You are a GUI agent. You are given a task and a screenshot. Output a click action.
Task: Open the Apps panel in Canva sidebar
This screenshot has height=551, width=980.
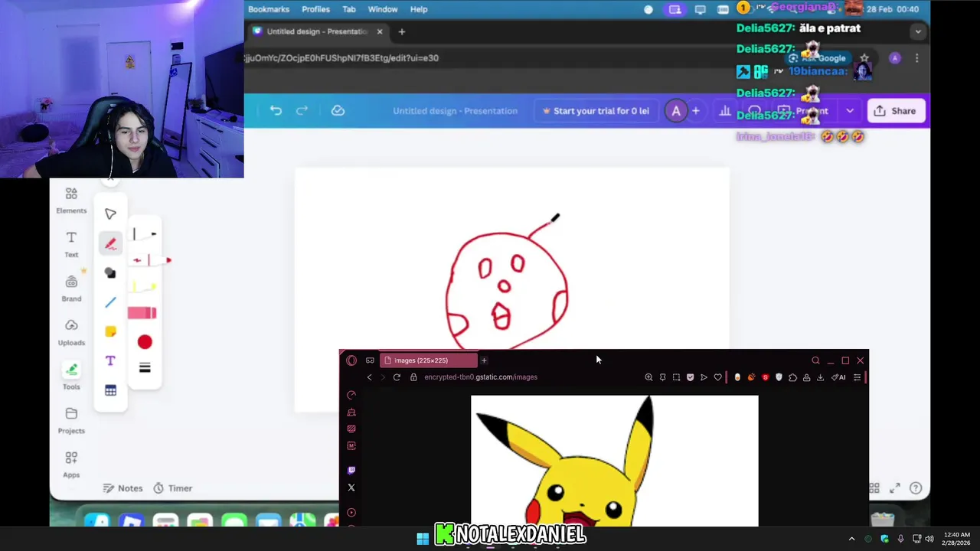click(71, 465)
